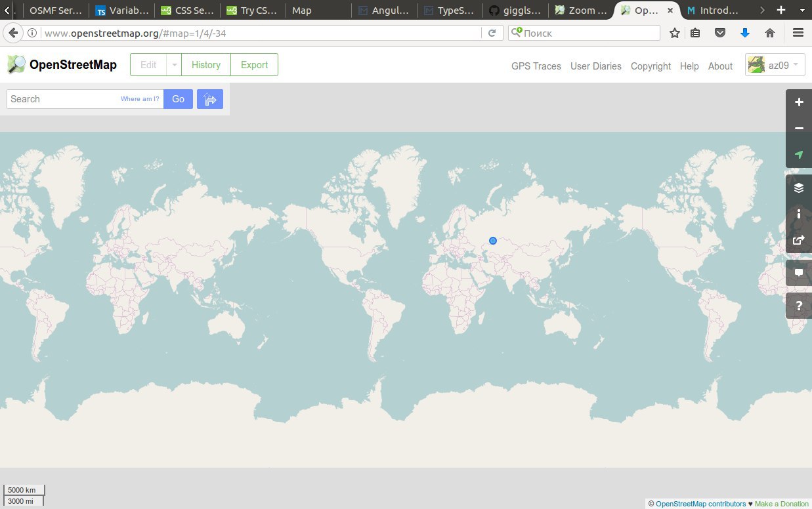Open the History tab
812x509 pixels.
click(206, 65)
